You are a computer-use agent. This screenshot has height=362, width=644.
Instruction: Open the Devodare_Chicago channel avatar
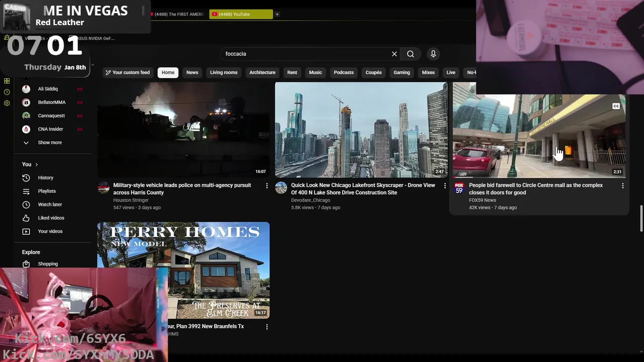pyautogui.click(x=281, y=188)
